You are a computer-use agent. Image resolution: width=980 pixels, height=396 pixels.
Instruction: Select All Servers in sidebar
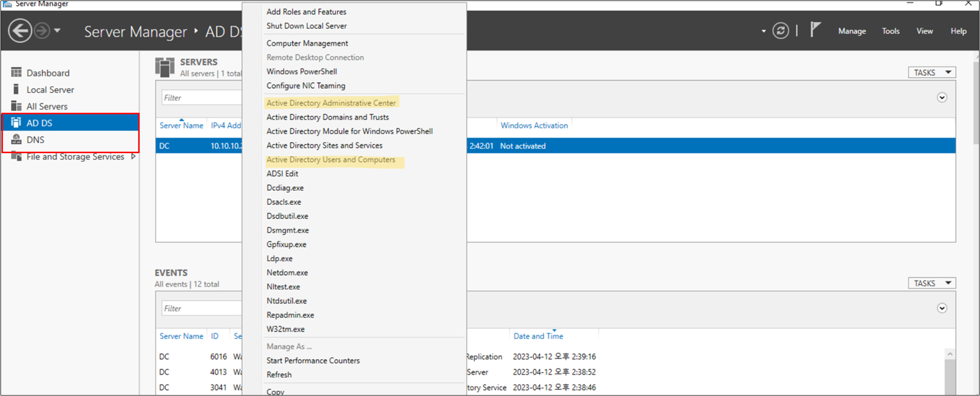pos(47,106)
